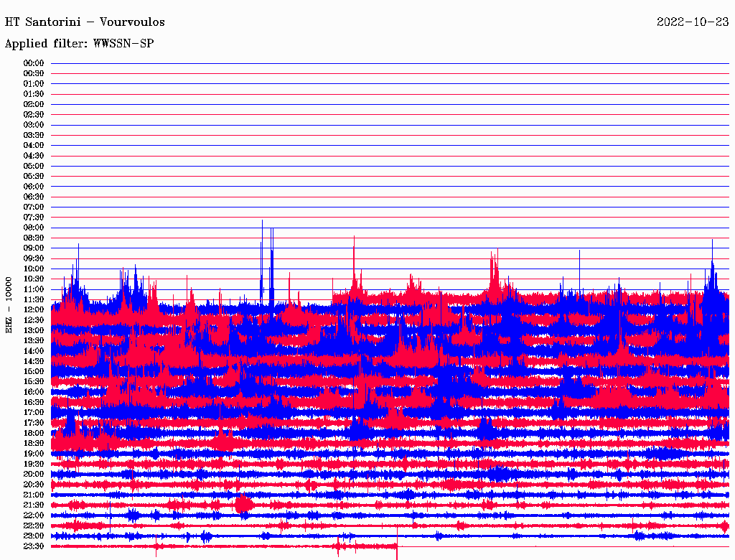Select the 18:00 time row label
Screen dimensions: 735x560
click(34, 433)
